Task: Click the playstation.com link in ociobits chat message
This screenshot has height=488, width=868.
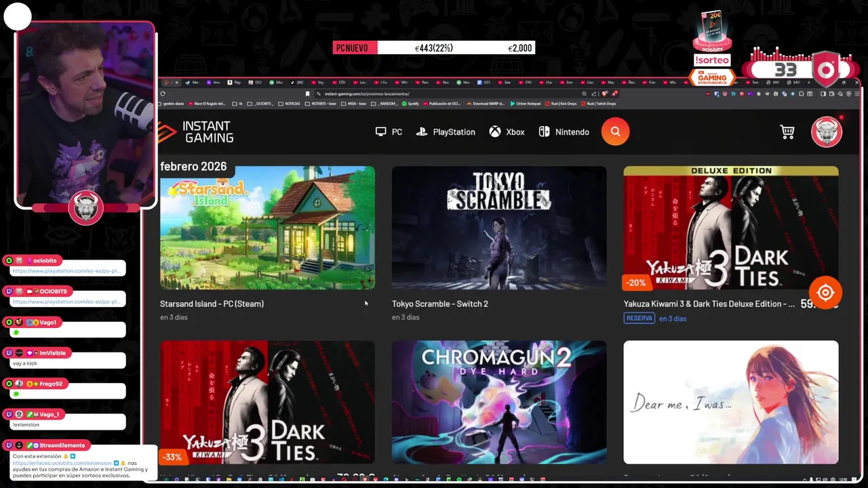Action: click(x=66, y=270)
